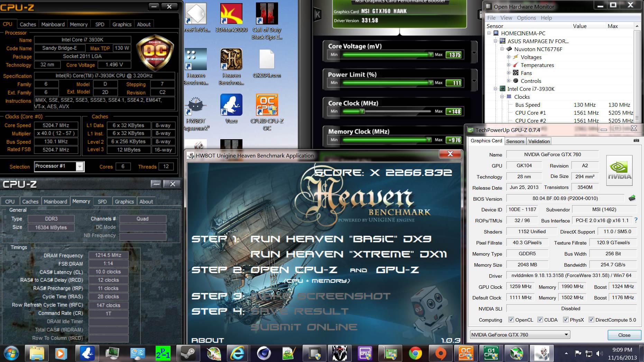Open Cinema 4D from the taskbar
Screen dimensions: 644x362
264,353
